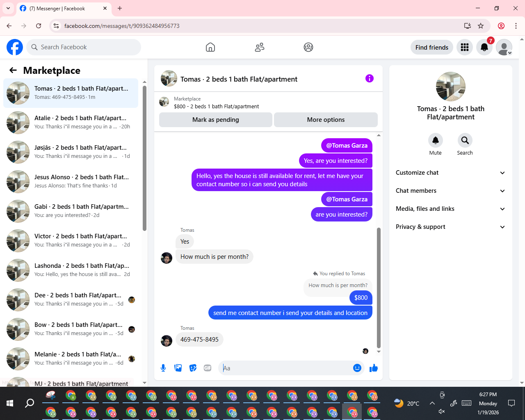Expand Privacy & support section
The image size is (525, 420).
pyautogui.click(x=450, y=227)
